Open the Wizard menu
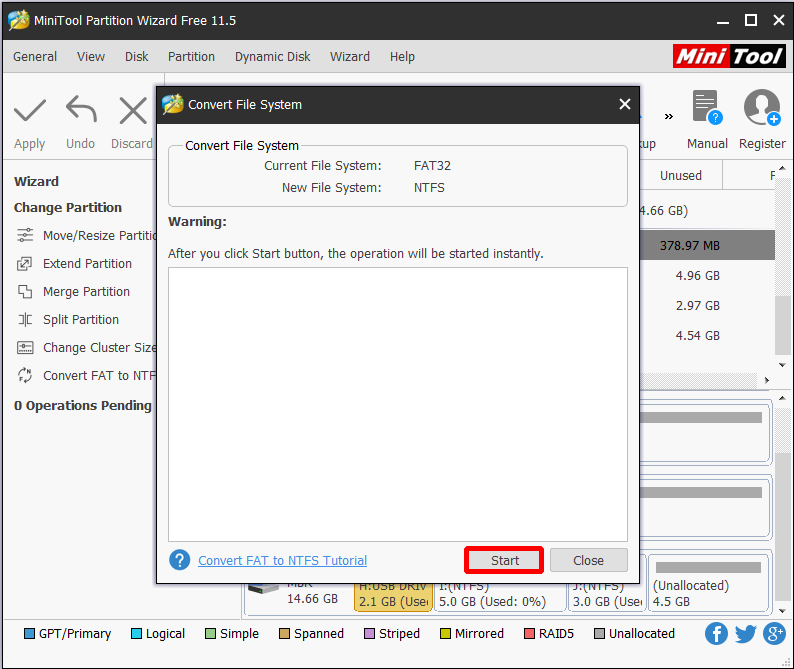Screen dimensions: 794x669 [350, 57]
